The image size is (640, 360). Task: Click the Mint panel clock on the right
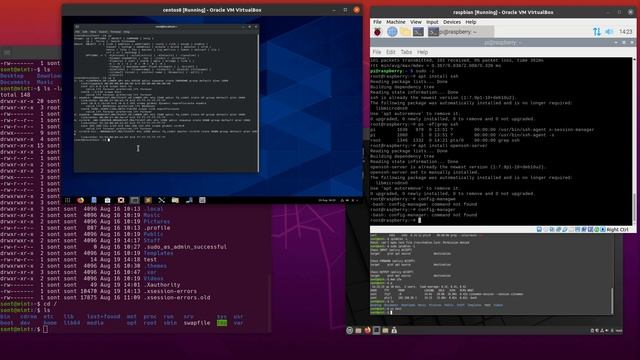[619, 331]
